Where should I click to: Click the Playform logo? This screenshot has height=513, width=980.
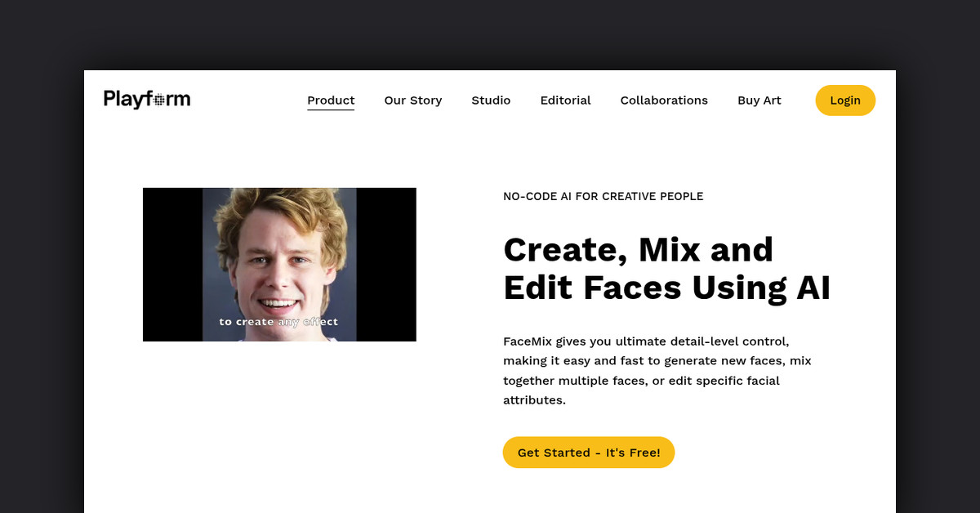click(146, 98)
